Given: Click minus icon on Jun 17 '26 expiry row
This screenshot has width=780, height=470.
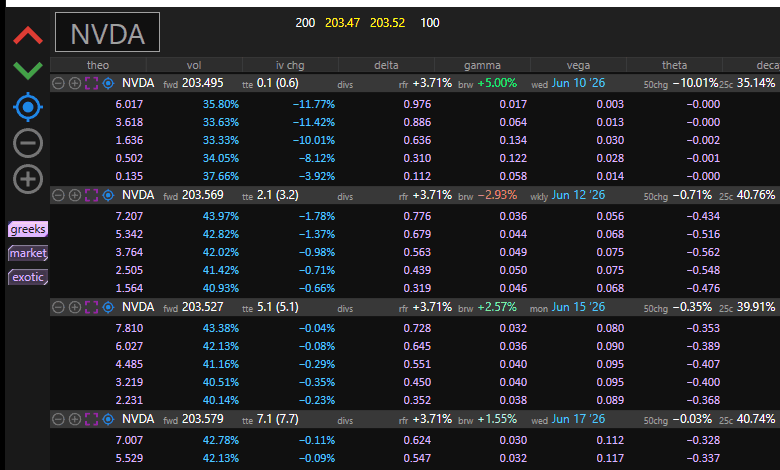Looking at the screenshot, I should click(58, 419).
